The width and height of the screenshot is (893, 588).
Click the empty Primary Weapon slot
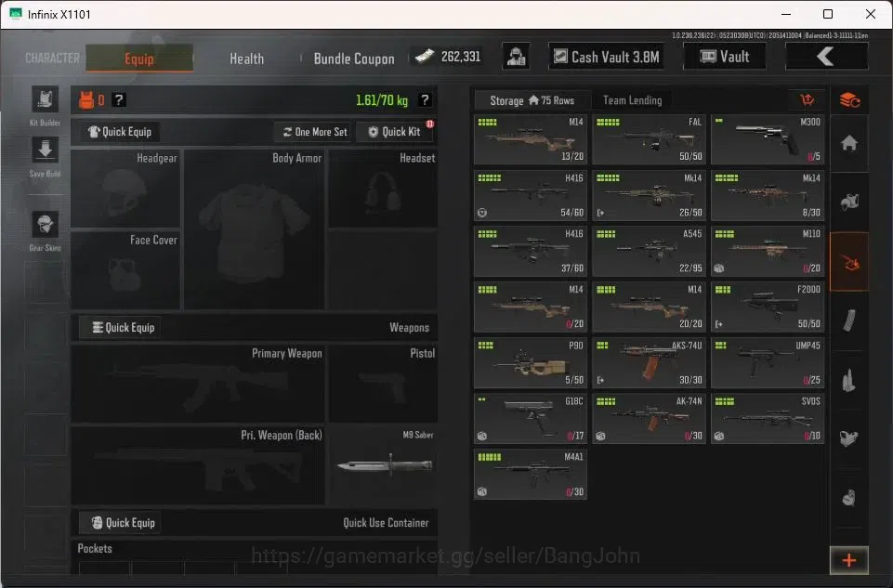coord(198,384)
